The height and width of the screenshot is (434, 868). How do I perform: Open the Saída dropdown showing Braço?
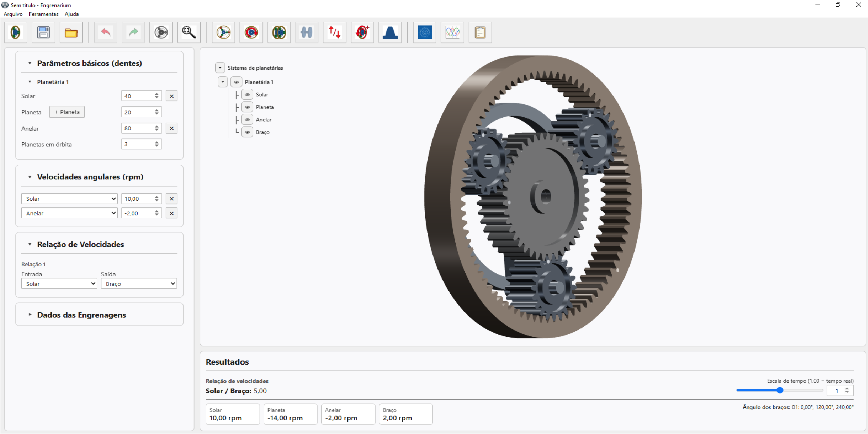(x=139, y=284)
